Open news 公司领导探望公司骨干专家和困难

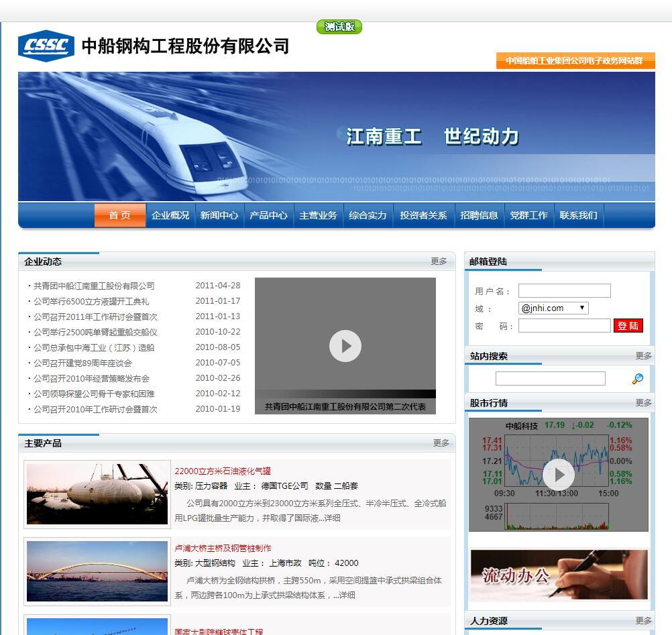(x=94, y=394)
